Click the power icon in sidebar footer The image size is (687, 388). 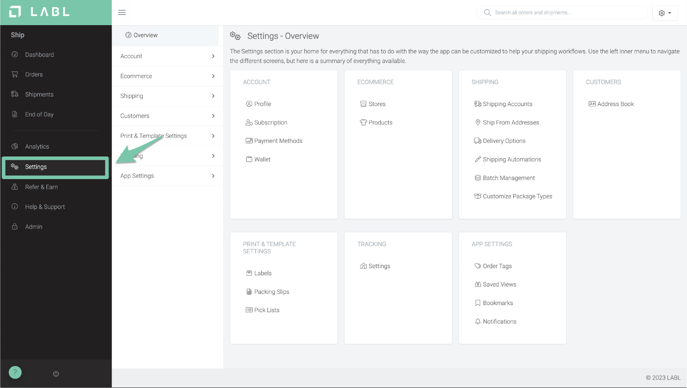click(x=56, y=374)
